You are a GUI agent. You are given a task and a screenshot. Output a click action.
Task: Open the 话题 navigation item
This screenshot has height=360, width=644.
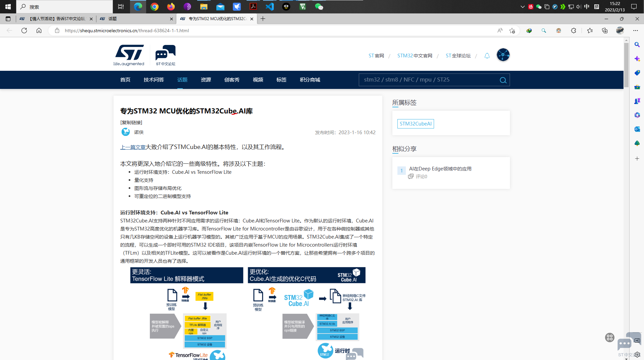(182, 80)
